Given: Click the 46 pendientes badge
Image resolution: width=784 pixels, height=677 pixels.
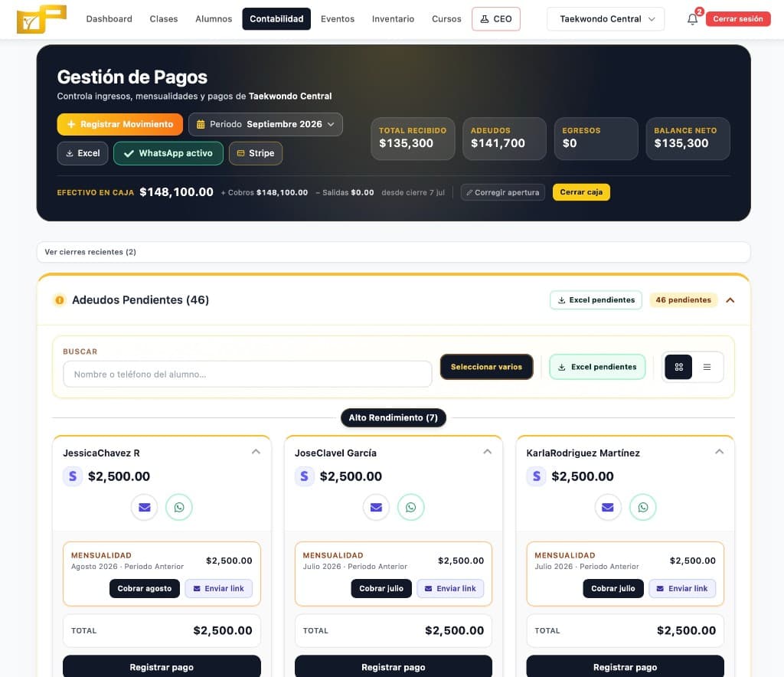Looking at the screenshot, I should point(683,300).
